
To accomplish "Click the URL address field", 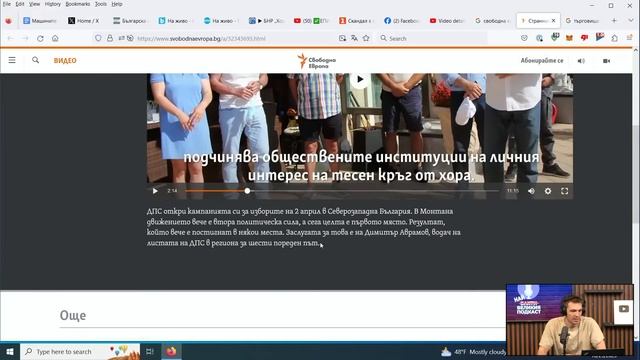I will click(235, 38).
